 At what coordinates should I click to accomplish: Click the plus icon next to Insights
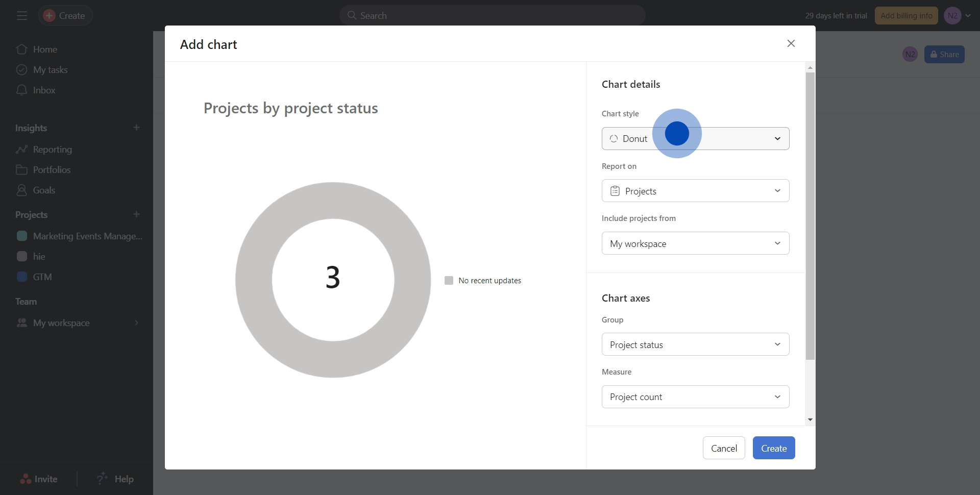136,128
